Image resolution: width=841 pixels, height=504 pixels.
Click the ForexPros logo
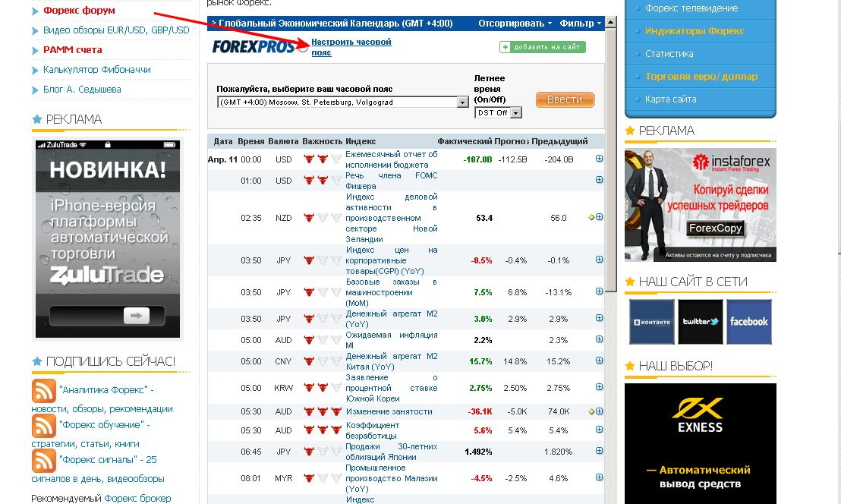click(x=254, y=47)
